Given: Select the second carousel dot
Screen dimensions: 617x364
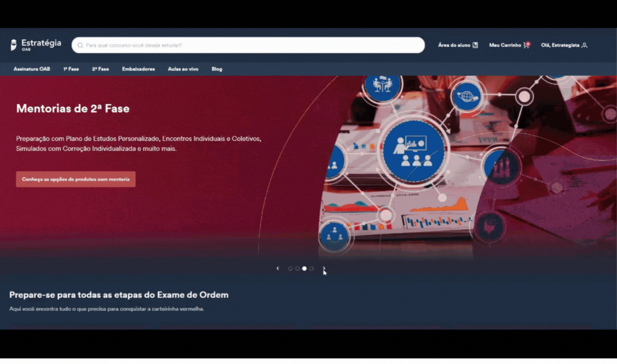Looking at the screenshot, I should [297, 268].
